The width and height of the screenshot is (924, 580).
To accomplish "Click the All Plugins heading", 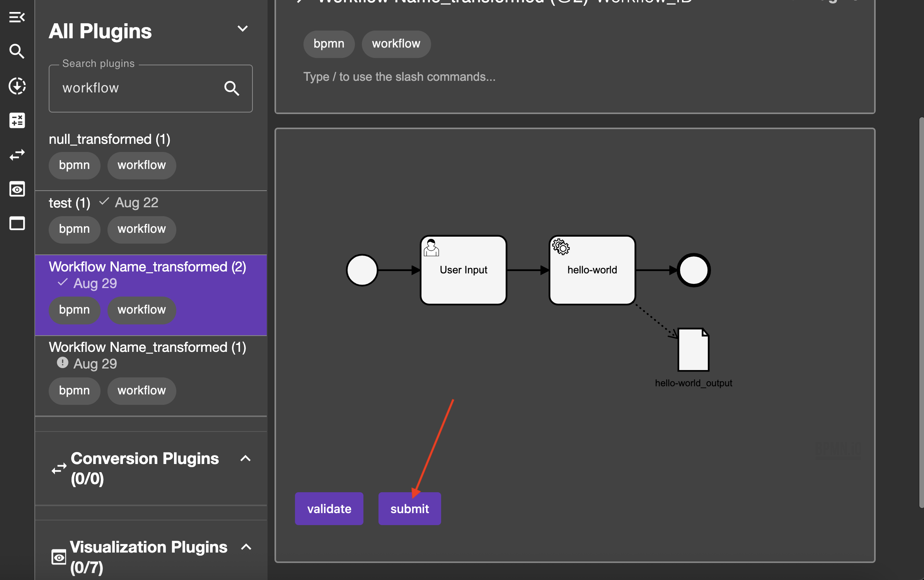I will tap(100, 31).
